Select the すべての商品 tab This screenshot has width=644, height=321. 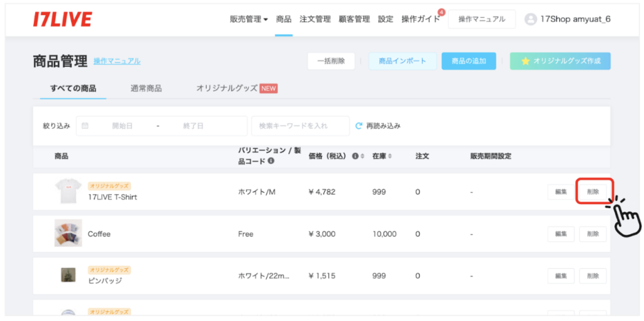tap(73, 88)
